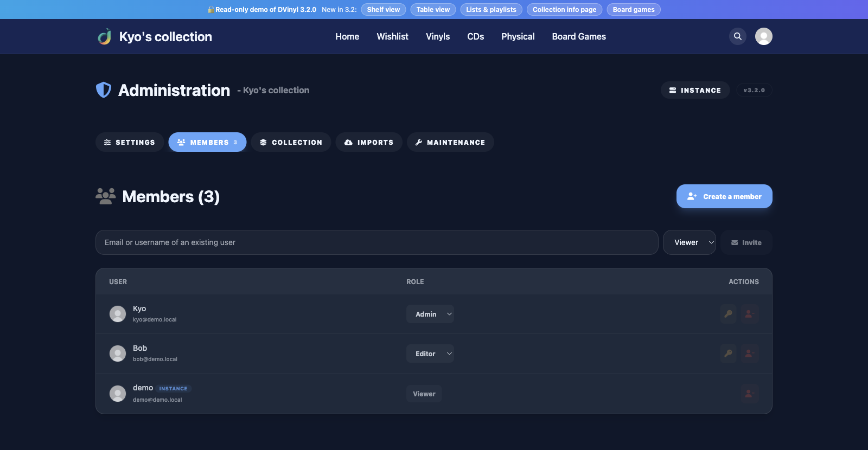Open the Lists & playlists banner link
868x450 pixels.
(492, 9)
